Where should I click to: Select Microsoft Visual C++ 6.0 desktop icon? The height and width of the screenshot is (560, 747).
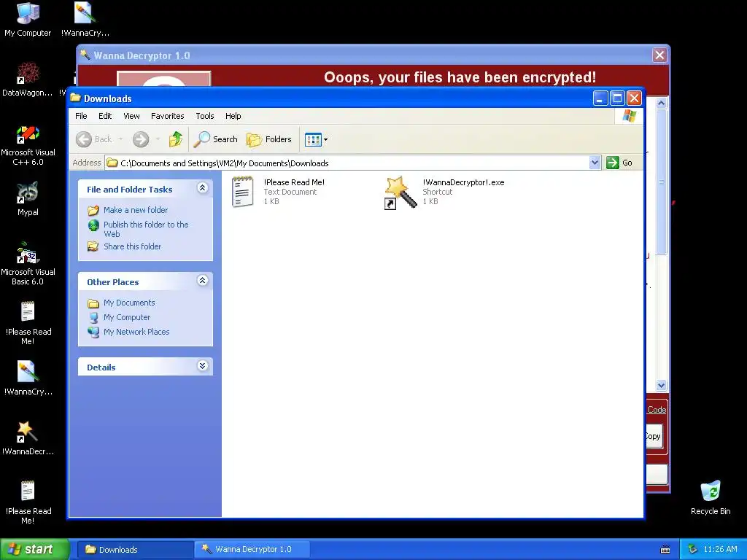point(28,145)
